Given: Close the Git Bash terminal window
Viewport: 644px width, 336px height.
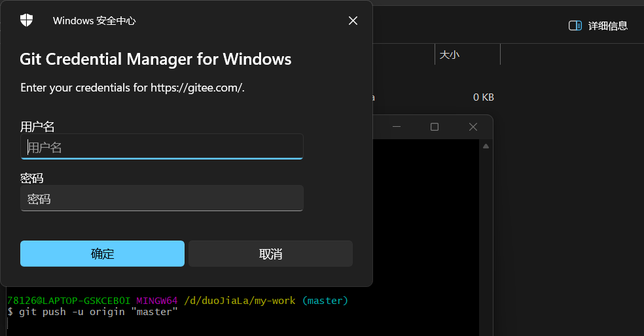Looking at the screenshot, I should coord(473,127).
